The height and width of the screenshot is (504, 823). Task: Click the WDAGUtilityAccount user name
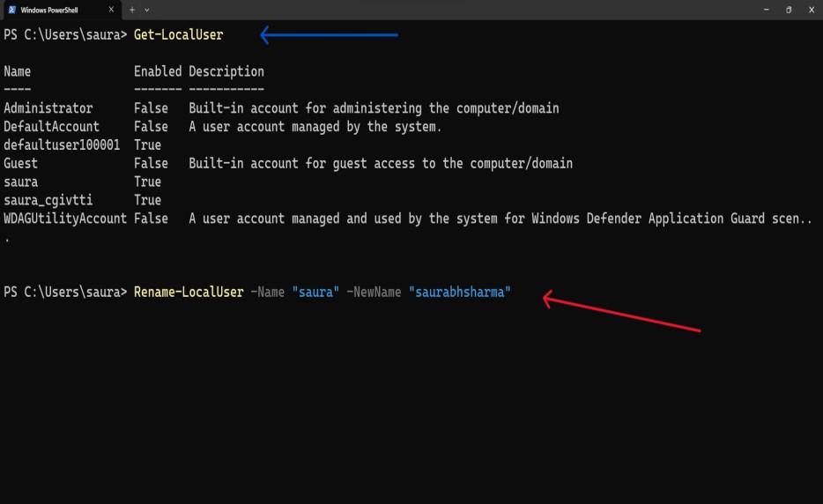pyautogui.click(x=65, y=219)
